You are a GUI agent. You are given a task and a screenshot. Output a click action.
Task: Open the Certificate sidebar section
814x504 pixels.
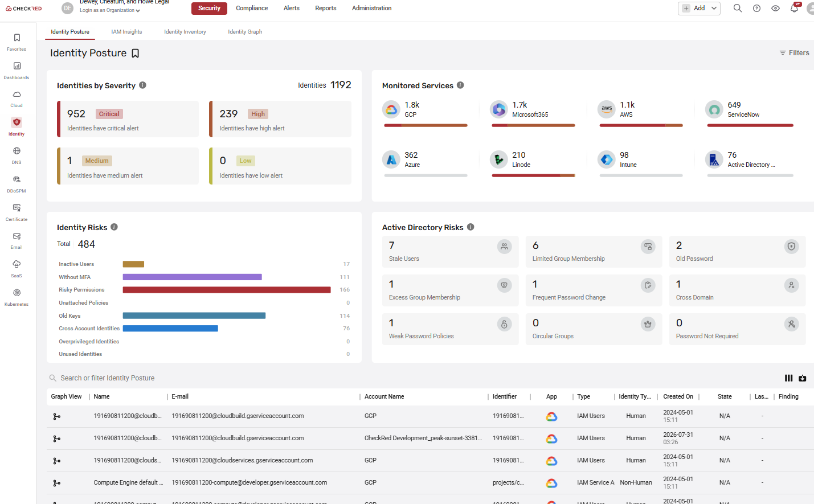[x=17, y=212]
